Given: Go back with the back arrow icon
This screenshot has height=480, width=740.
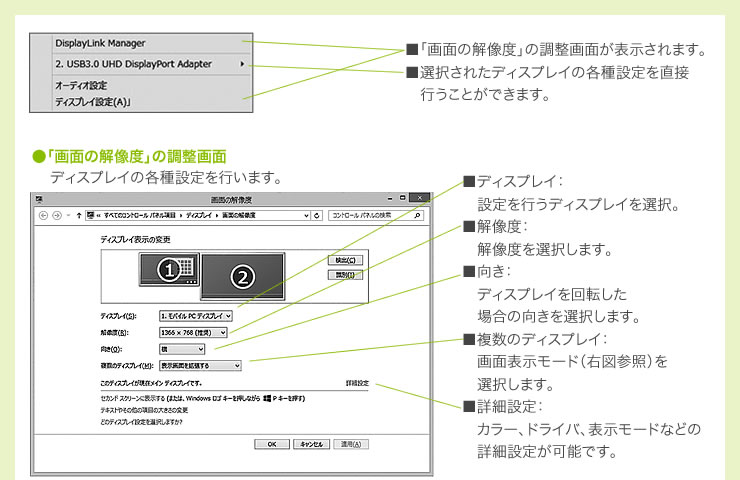Looking at the screenshot, I should coord(43,216).
